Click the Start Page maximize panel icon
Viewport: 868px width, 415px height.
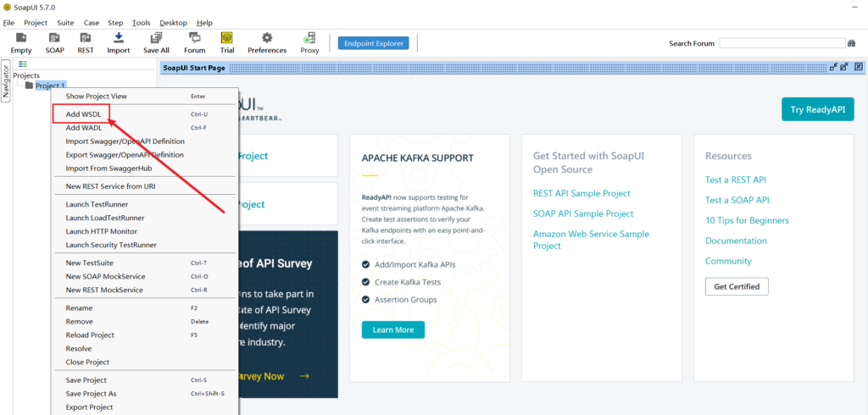coord(844,67)
